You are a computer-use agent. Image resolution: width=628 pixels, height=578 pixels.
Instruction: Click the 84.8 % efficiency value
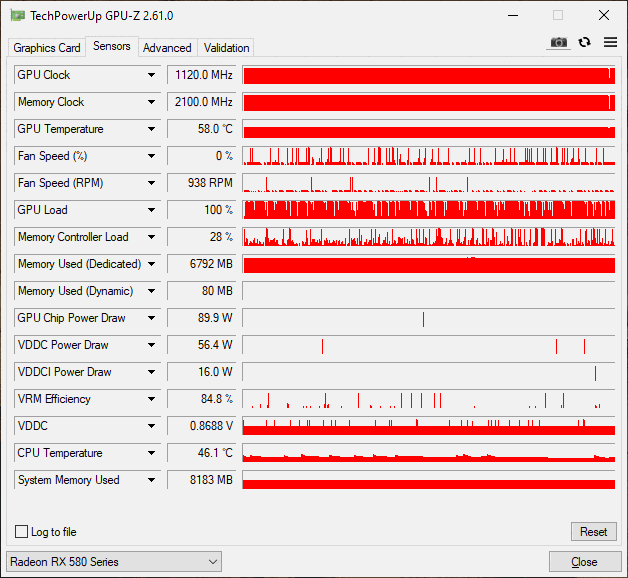tap(201, 399)
